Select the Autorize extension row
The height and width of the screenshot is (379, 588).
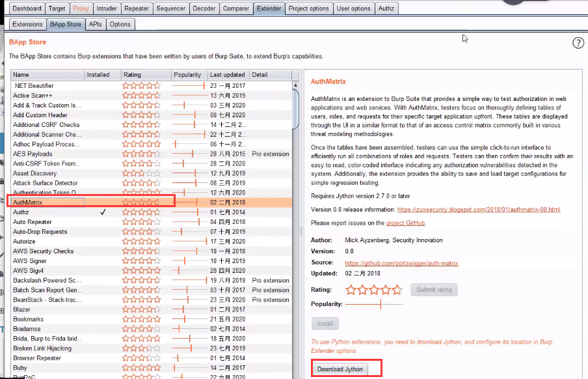46,242
